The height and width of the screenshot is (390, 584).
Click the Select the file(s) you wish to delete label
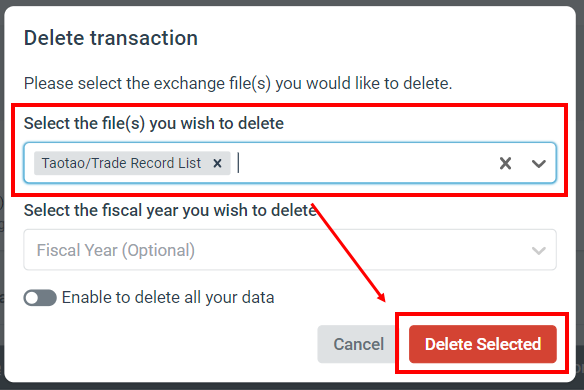point(154,123)
